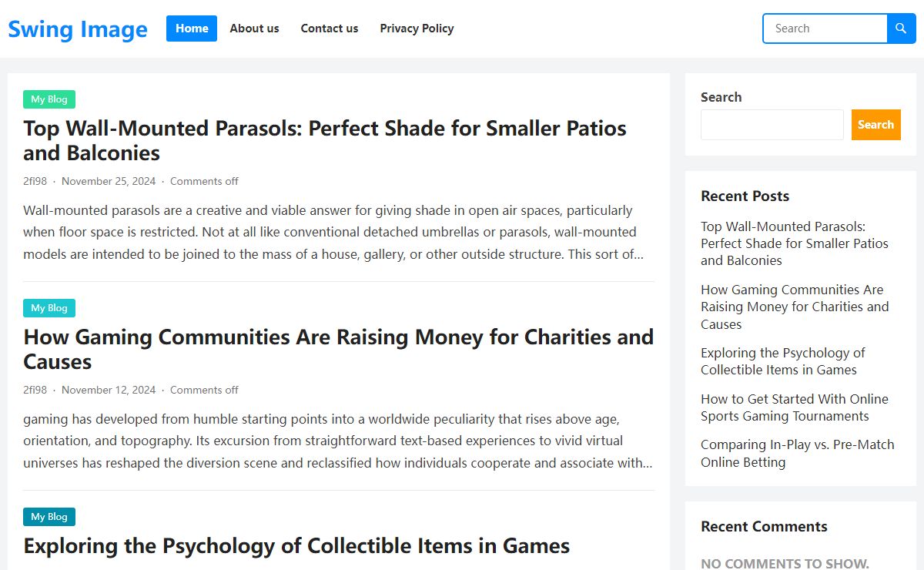
Task: Open recent post Exploring the Psychology of Collectible Items
Action: (x=783, y=361)
